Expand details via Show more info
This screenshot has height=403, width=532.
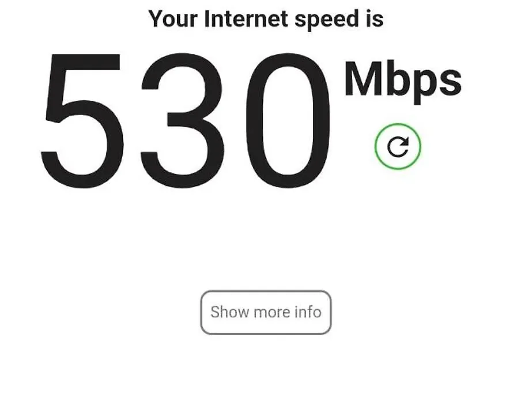[266, 312]
